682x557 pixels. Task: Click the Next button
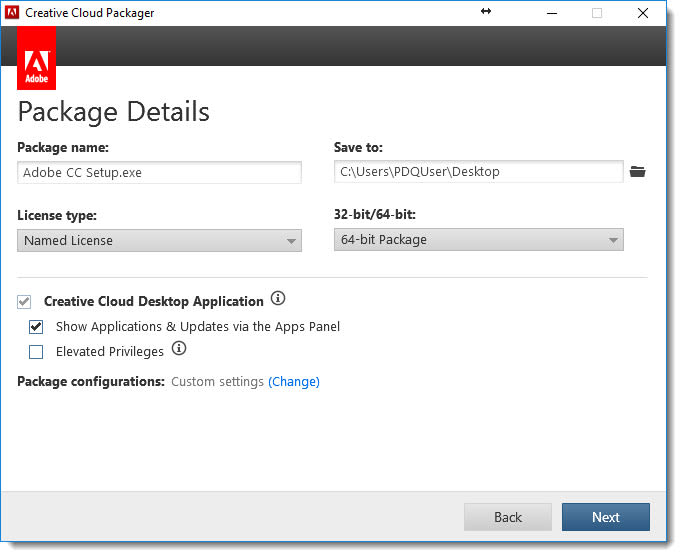605,517
